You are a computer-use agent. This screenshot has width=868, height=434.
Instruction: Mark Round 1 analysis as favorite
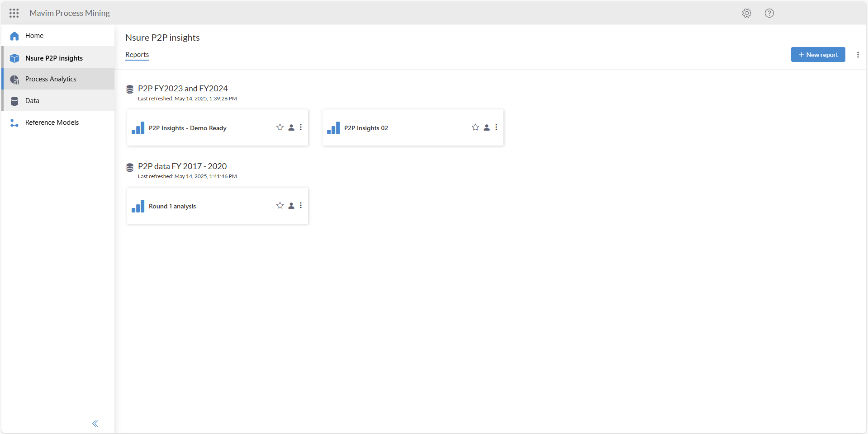(x=280, y=206)
